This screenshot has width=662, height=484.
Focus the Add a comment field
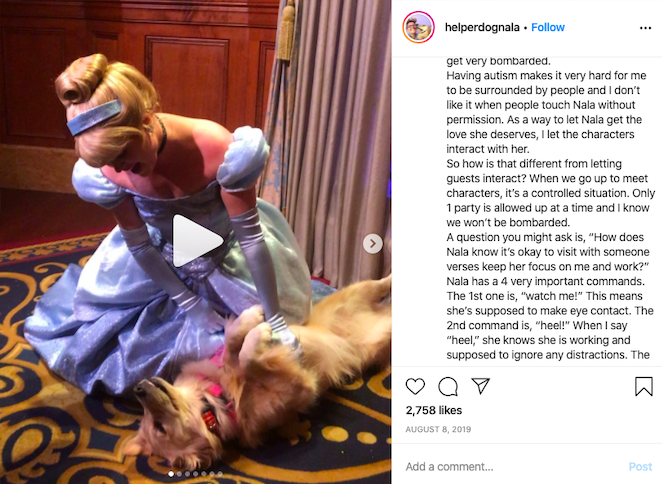[513, 466]
